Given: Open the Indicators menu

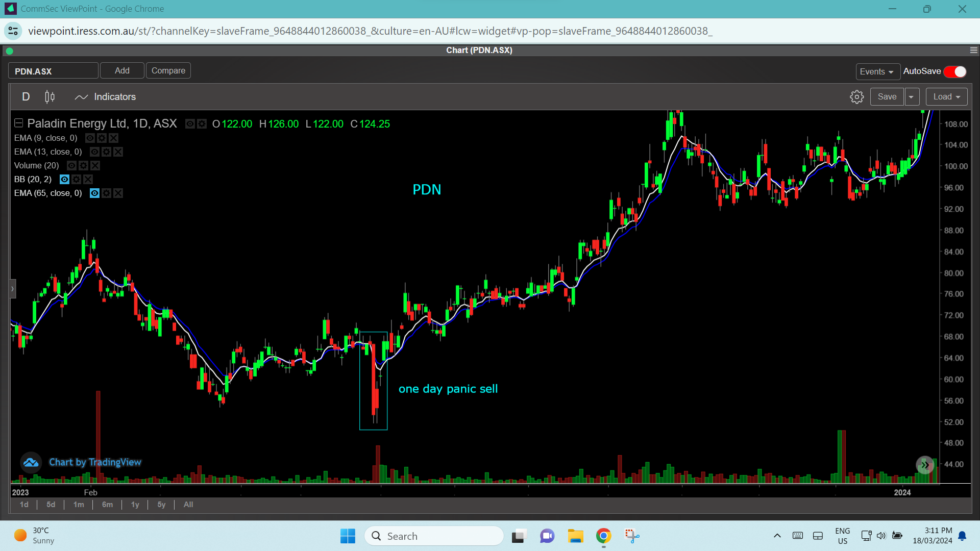Looking at the screenshot, I should pos(105,97).
